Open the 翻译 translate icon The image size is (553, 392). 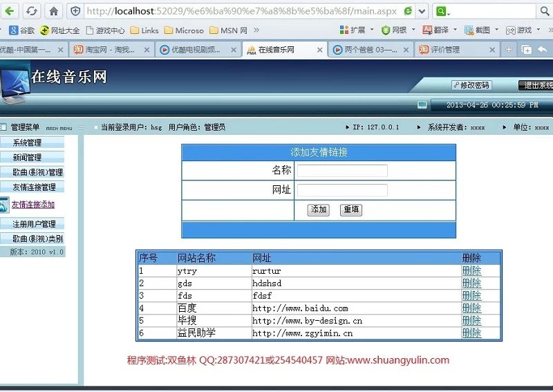(427, 30)
